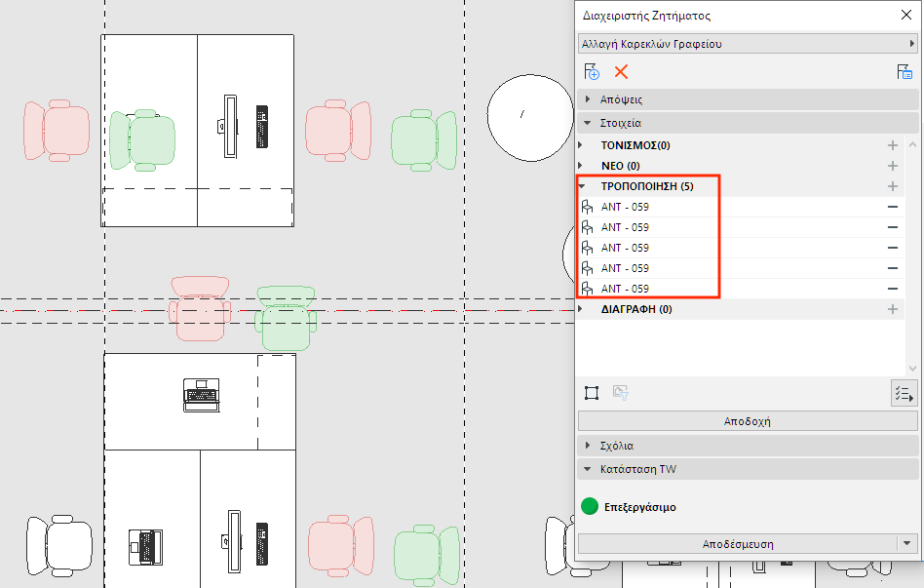Collapse the ΤΡΟΠΟΠΟΙΗΣΗ (5) group

(x=582, y=186)
